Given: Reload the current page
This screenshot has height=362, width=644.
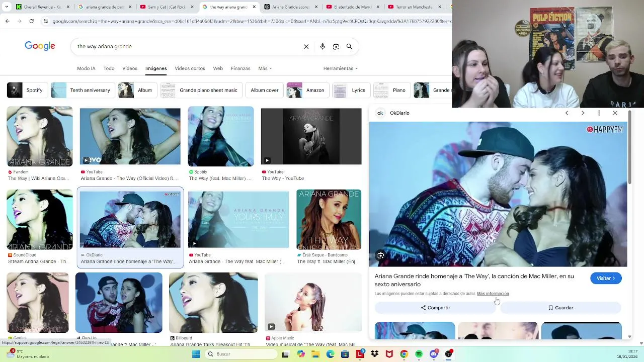Looking at the screenshot, I should (x=31, y=21).
